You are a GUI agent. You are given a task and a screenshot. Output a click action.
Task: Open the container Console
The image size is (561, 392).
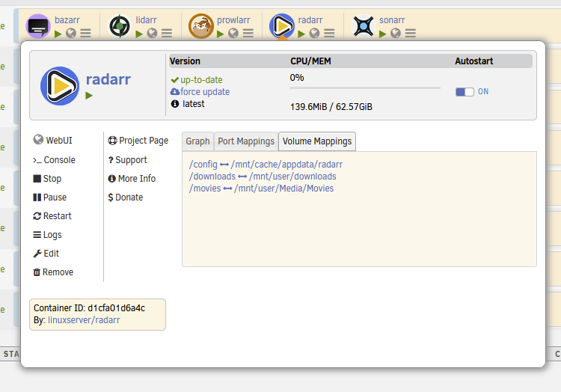54,160
